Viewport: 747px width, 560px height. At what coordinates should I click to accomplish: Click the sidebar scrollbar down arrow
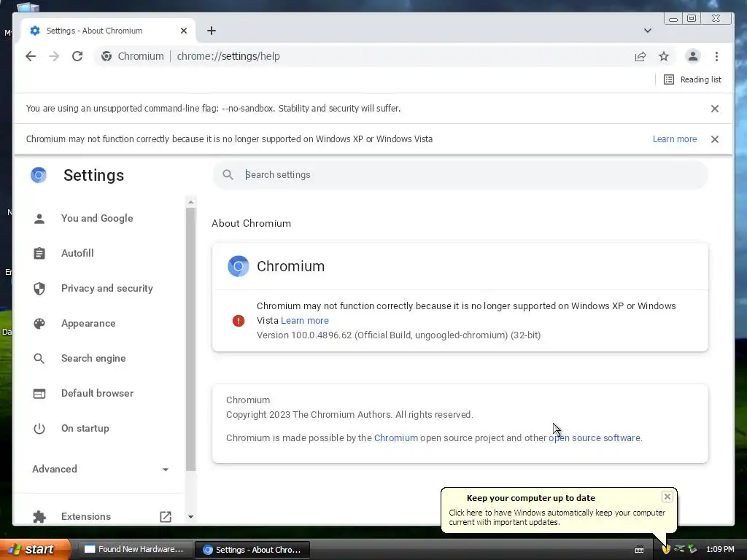pos(190,517)
